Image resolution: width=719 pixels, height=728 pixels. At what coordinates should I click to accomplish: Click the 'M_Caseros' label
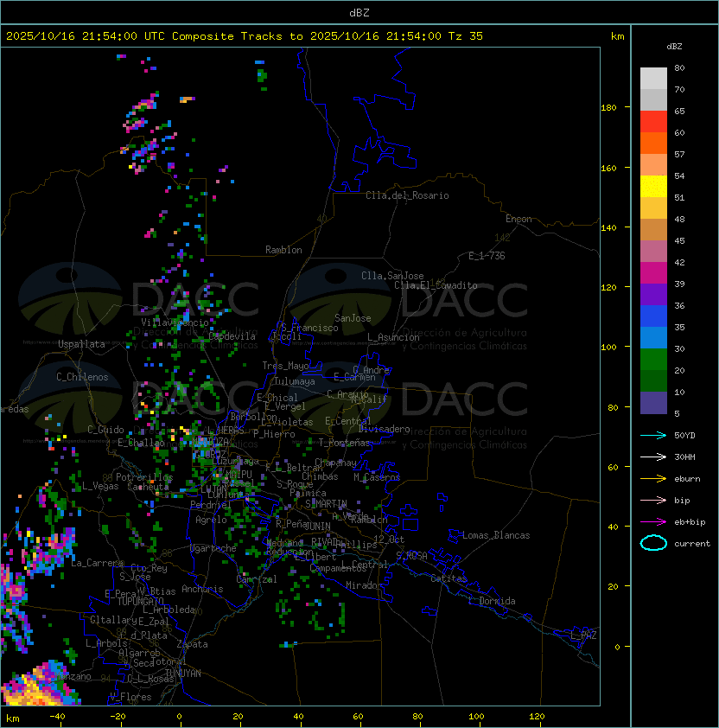pyautogui.click(x=377, y=476)
